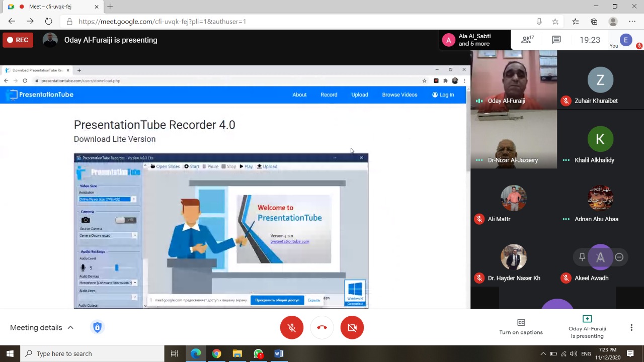Refresh the Meet page in Edge
This screenshot has height=362, width=644.
click(x=48, y=22)
